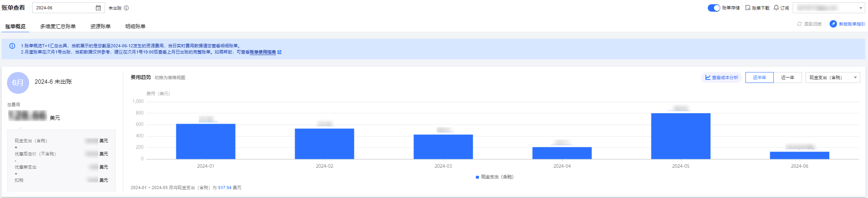
Task: Click the calendar icon in date field
Action: point(98,8)
